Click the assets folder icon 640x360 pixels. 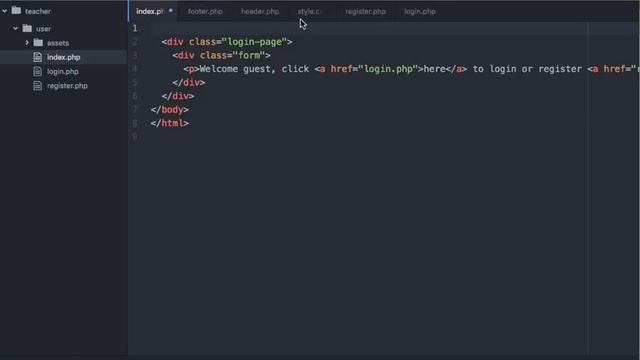(x=38, y=42)
